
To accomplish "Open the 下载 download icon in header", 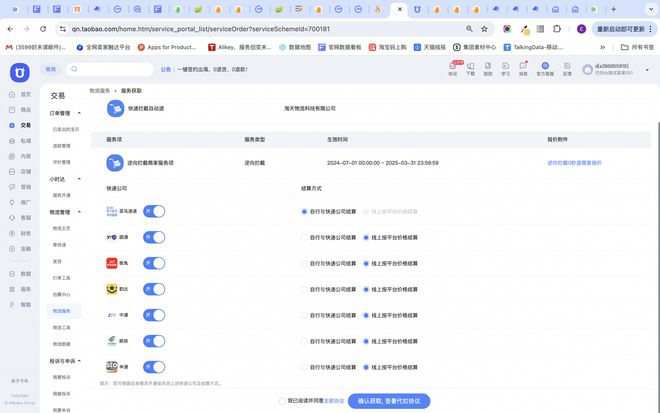I will 470,70.
